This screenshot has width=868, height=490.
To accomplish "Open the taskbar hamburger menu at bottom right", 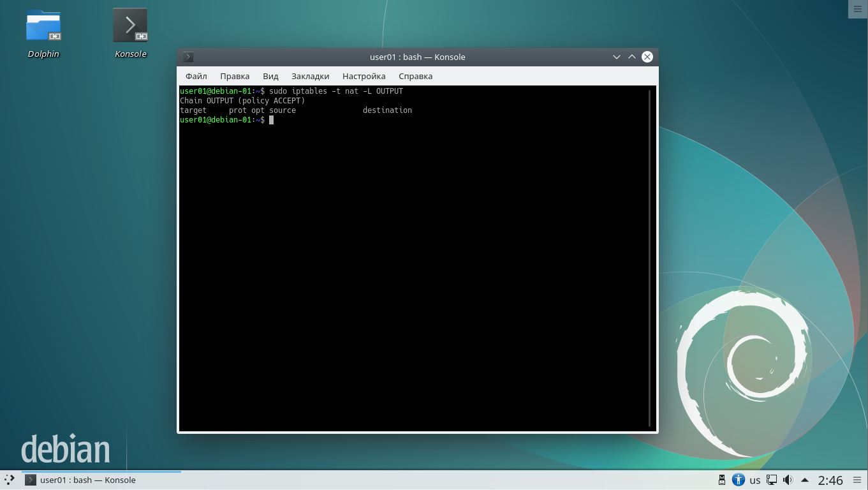I will (x=858, y=480).
